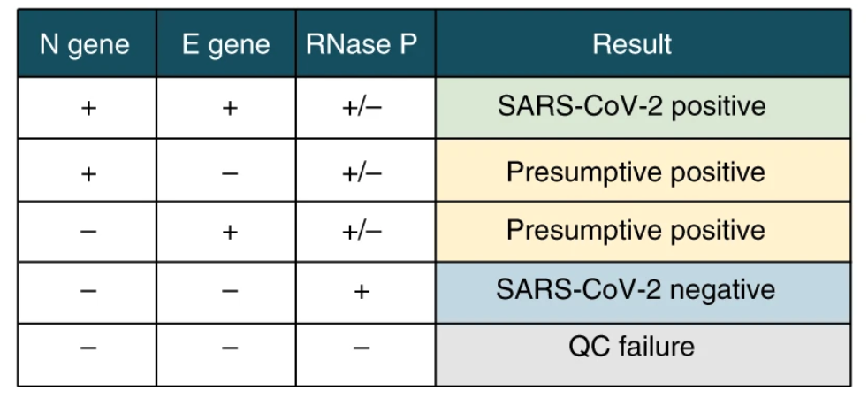Screen dimensions: 868x398
Task: Click RNase P "+/–" in SARS-CoV-2 positive row
Action: (x=362, y=110)
